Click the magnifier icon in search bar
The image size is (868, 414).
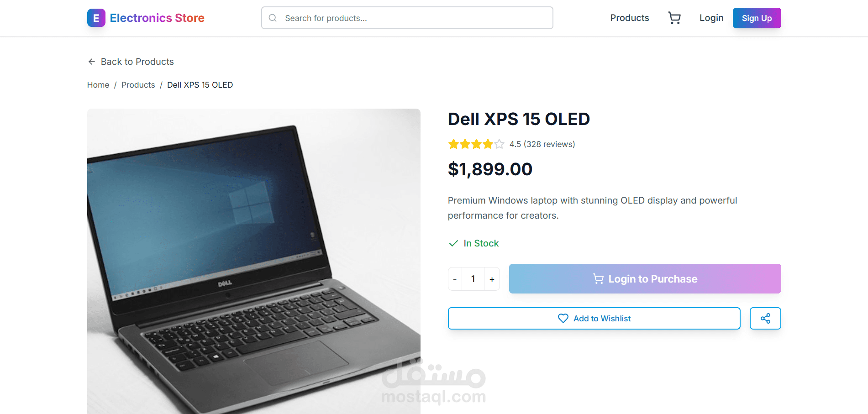click(x=273, y=18)
